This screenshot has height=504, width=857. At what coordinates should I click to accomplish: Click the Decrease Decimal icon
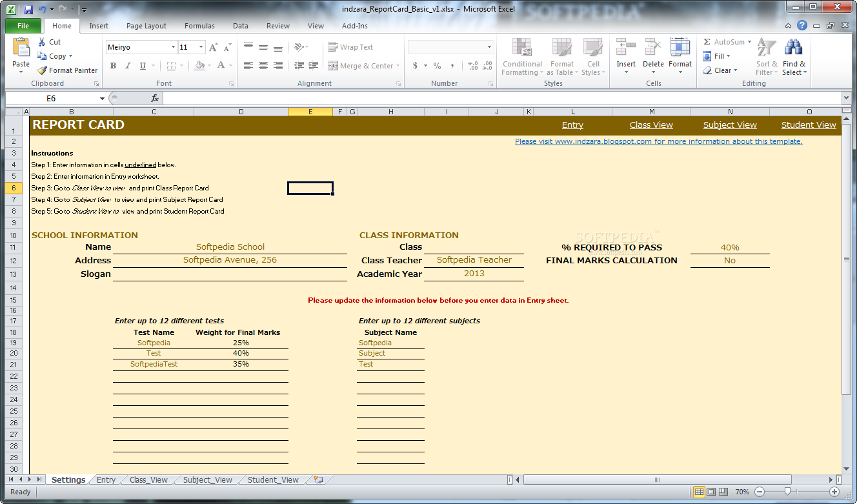pyautogui.click(x=488, y=66)
